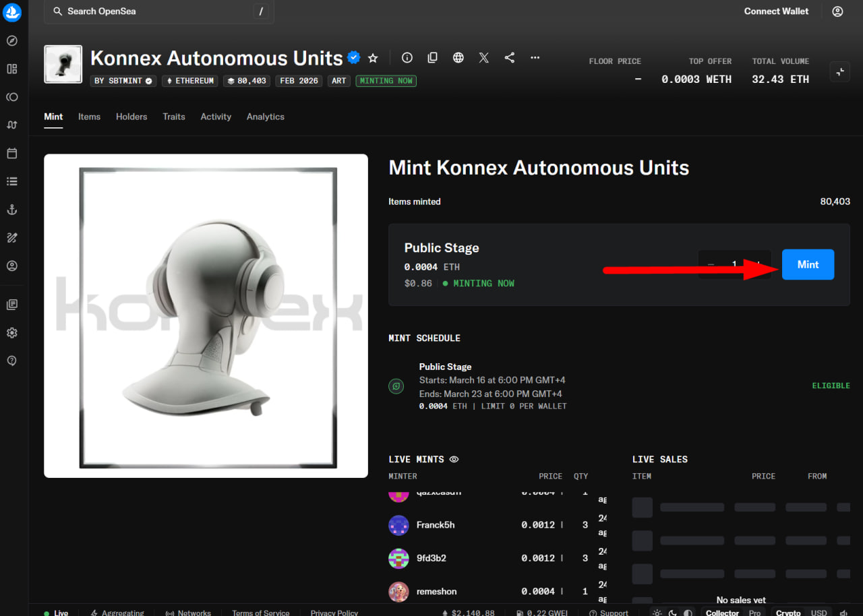
Task: Click the Public Stage schedule icon
Action: point(396,387)
